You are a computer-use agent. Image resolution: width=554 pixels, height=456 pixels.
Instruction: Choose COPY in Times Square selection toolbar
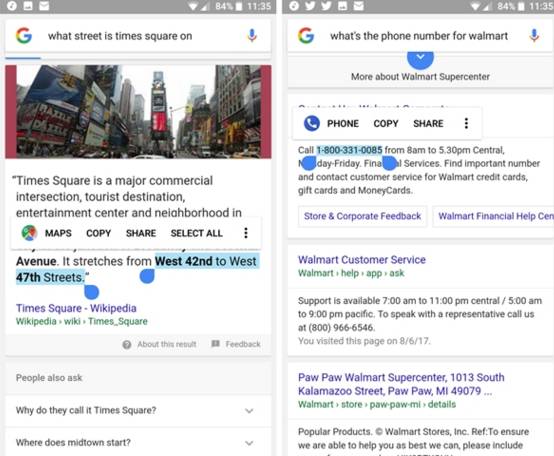pos(99,233)
